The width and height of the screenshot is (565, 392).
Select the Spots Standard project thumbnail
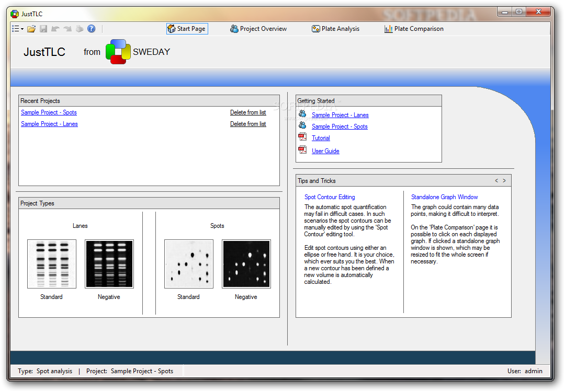[x=189, y=264]
